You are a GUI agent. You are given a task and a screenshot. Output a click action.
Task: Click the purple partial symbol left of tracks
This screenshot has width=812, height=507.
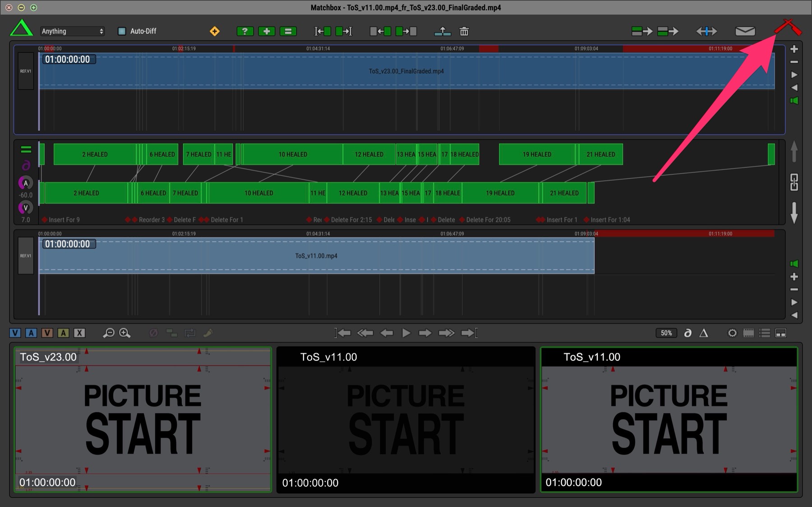pos(26,166)
